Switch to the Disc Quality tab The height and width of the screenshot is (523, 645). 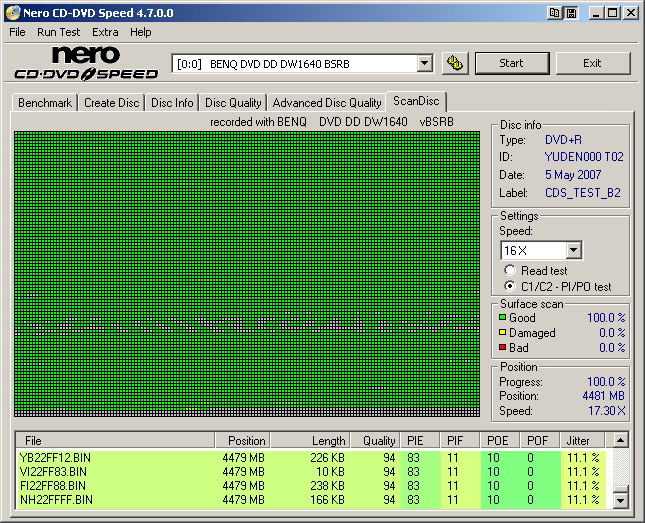233,103
